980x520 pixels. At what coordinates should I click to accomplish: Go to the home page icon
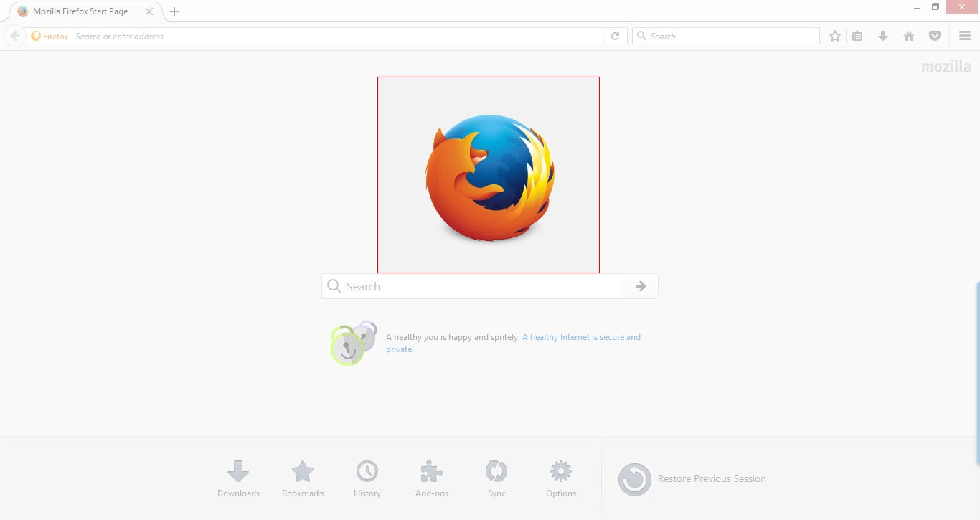[909, 36]
